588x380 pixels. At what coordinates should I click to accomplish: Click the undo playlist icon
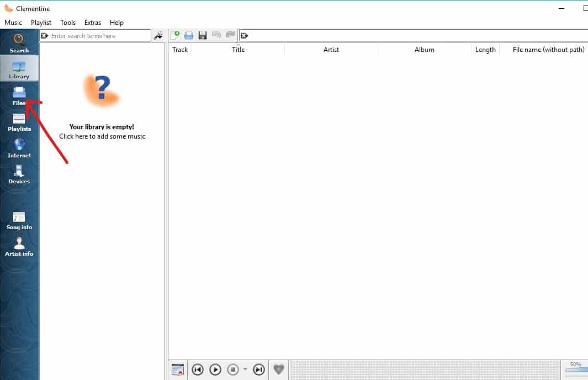[x=216, y=35]
